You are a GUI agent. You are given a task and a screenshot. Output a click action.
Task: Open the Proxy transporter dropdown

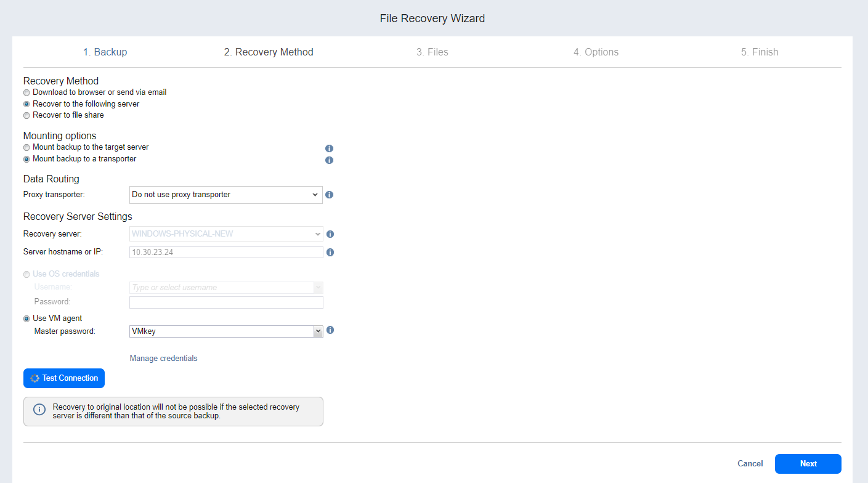tap(225, 195)
